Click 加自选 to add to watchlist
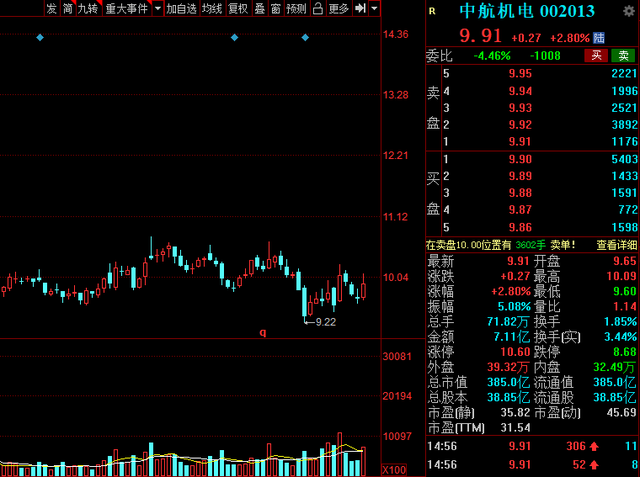 point(182,8)
